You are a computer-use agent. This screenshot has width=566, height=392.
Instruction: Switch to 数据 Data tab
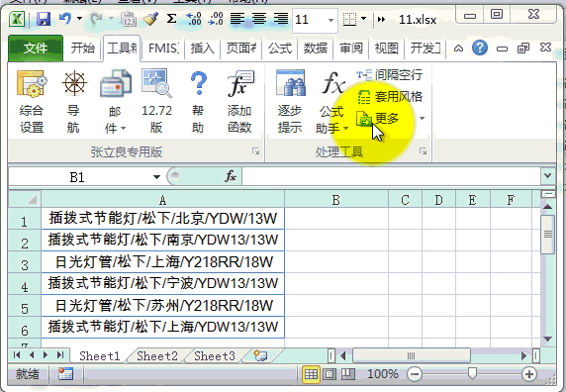tap(315, 48)
